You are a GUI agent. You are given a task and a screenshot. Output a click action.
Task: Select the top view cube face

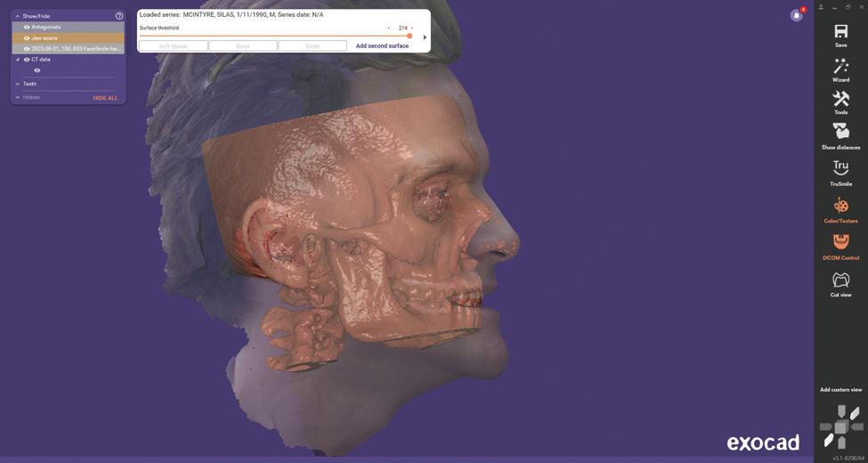(841, 411)
